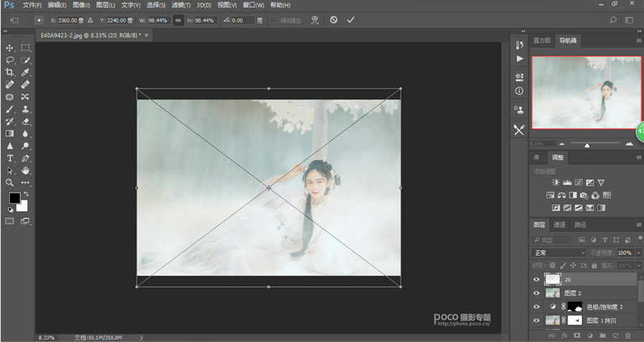This screenshot has height=342, width=644.
Task: Toggle the width-height link constraint
Action: 177,20
